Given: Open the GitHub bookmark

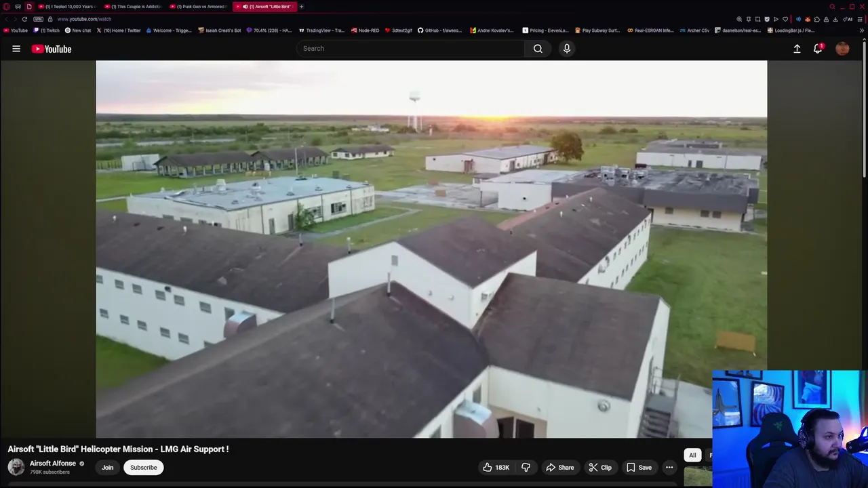Looking at the screenshot, I should point(441,30).
